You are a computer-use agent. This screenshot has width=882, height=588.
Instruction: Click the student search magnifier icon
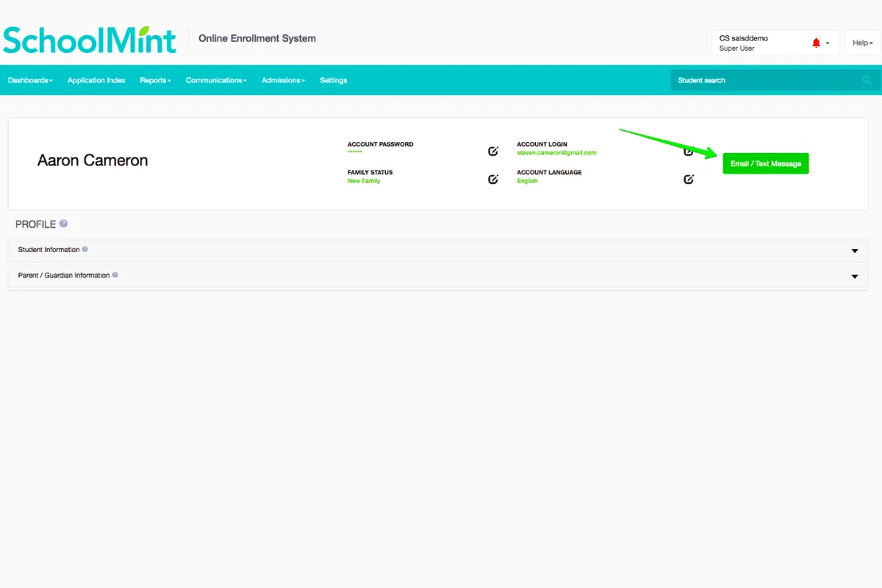(x=867, y=80)
